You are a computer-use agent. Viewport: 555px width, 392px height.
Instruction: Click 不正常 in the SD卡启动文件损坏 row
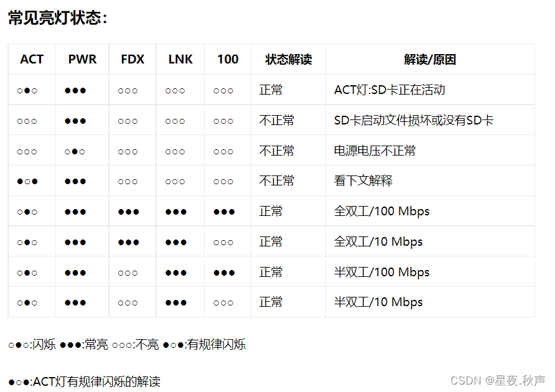(276, 120)
